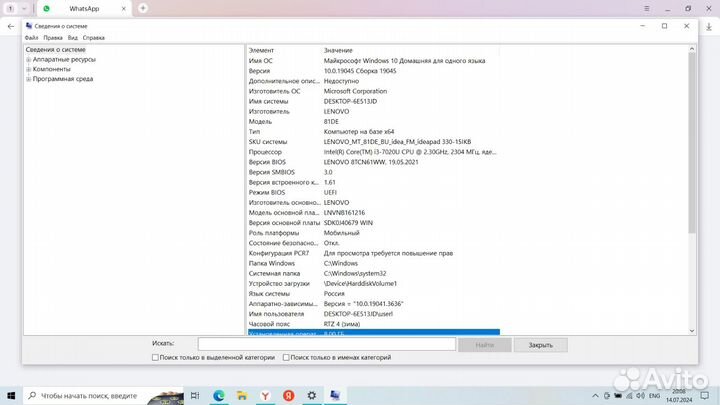Open a new browser tab
The width and height of the screenshot is (720, 405).
pyautogui.click(x=143, y=8)
